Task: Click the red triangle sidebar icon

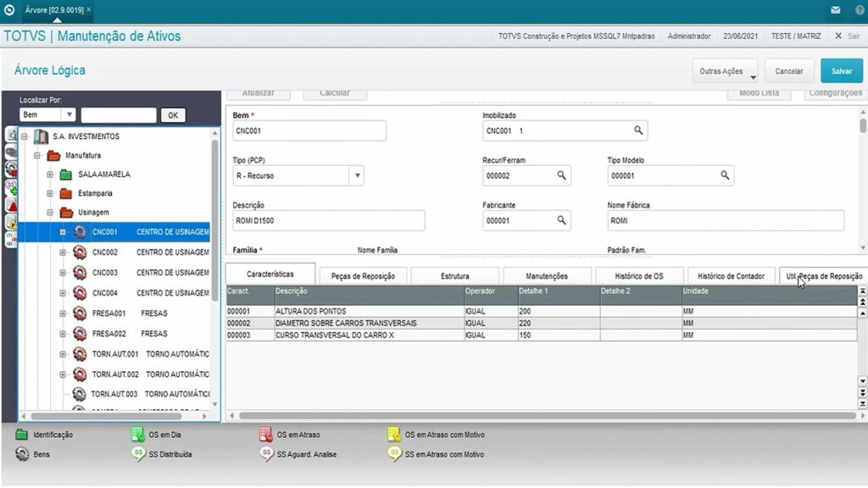Action: pos(11,205)
